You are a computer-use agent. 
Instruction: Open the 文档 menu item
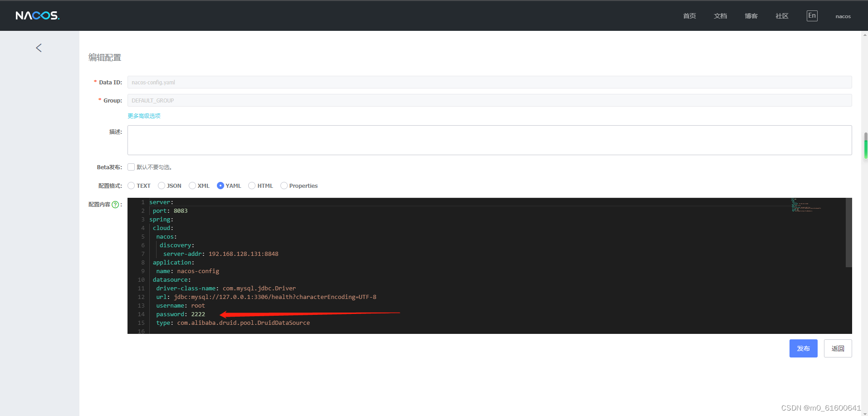pos(720,16)
